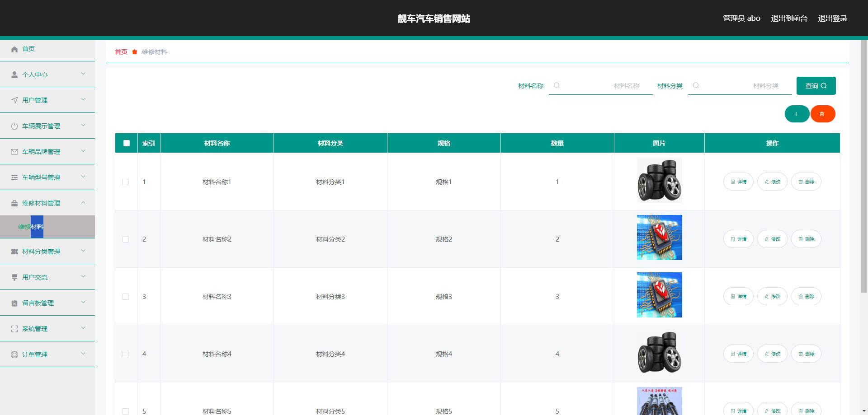Expand 个人中心 using its chevron
The image size is (868, 415).
[83, 74]
